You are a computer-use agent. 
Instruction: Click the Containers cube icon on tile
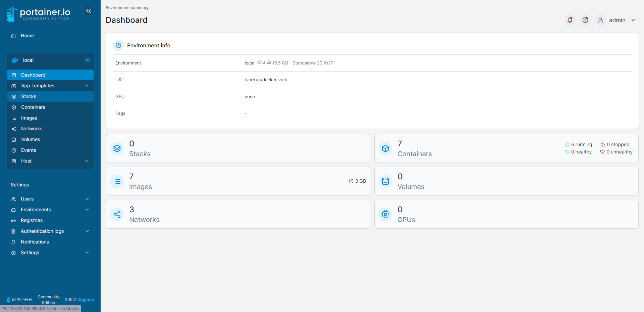385,148
